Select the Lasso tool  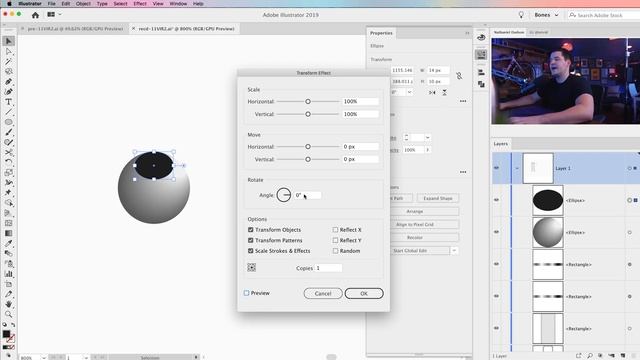pyautogui.click(x=9, y=71)
